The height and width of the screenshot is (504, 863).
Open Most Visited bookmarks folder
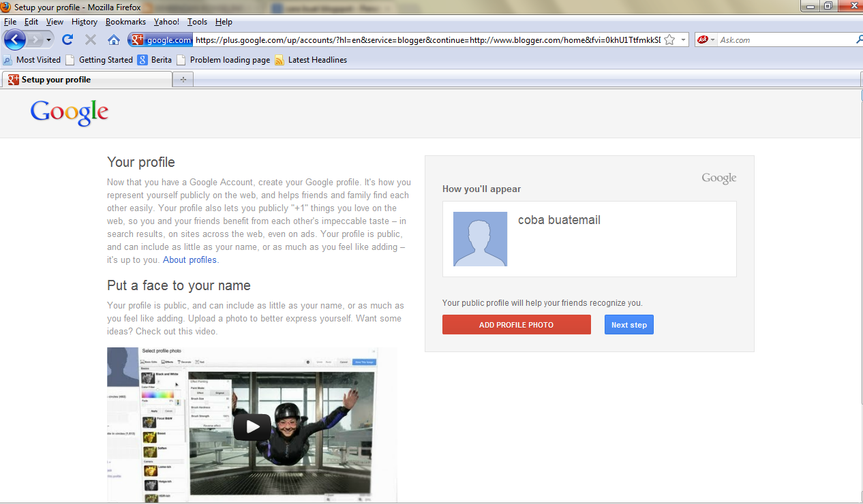[x=32, y=60]
